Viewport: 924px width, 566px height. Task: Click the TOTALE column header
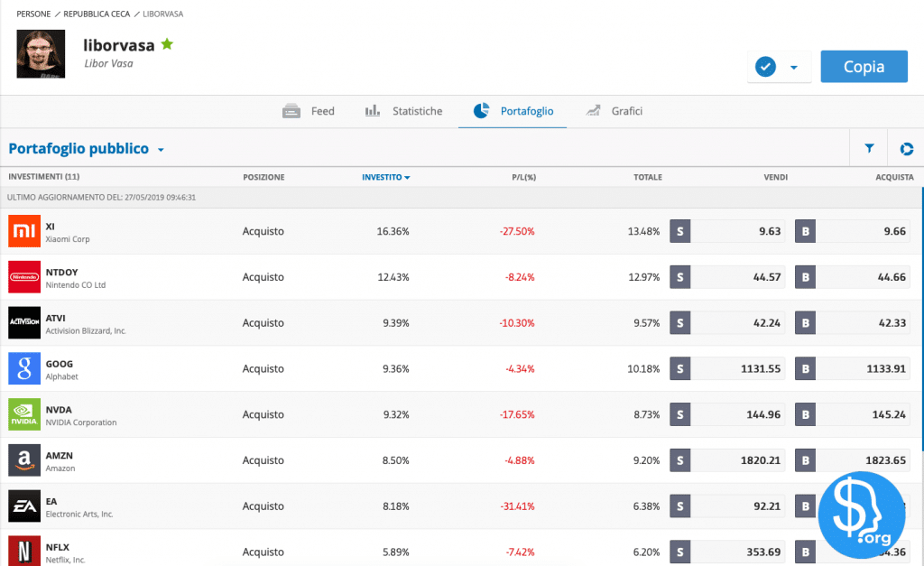648,177
